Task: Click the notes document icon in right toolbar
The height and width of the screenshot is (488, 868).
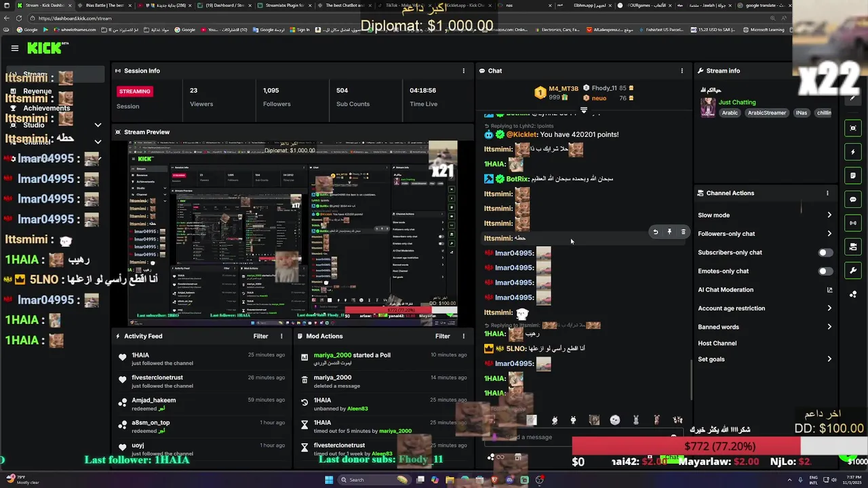Action: click(x=853, y=176)
